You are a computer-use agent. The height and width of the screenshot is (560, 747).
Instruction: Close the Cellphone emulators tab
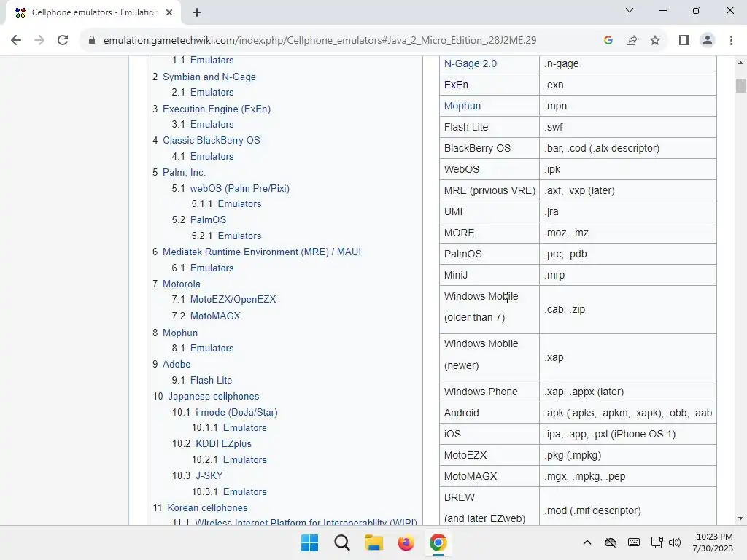point(169,12)
